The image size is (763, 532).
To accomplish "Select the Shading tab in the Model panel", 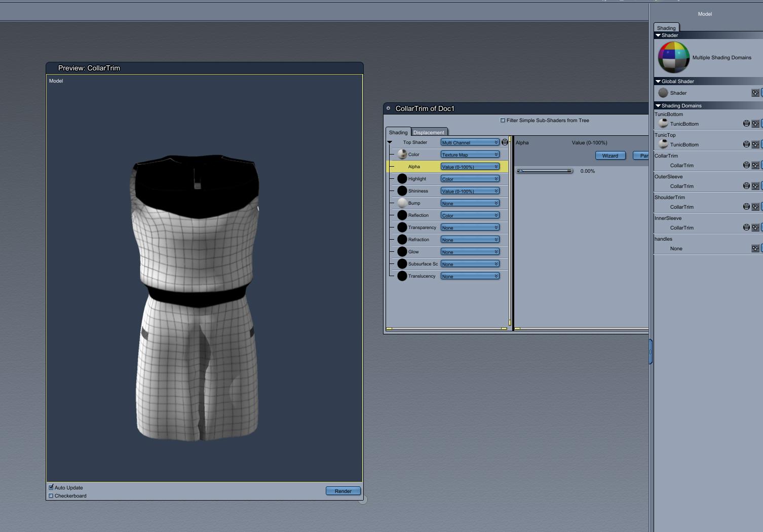I will point(666,28).
